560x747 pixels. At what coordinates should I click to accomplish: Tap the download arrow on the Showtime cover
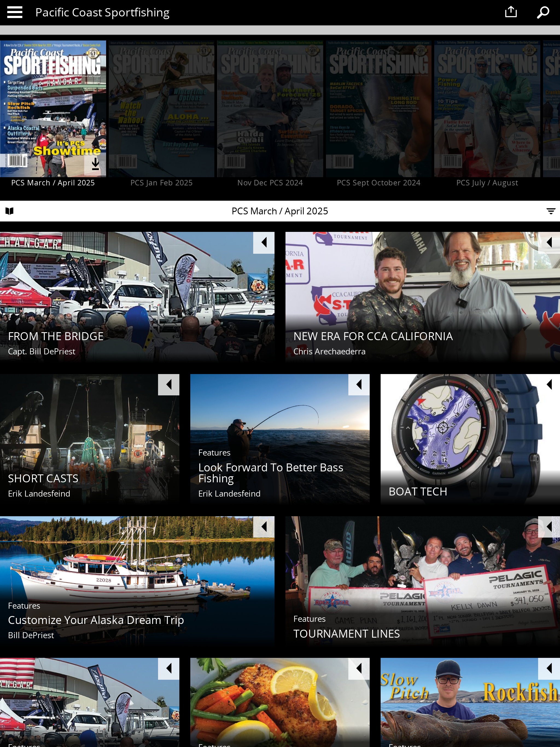[x=95, y=164]
